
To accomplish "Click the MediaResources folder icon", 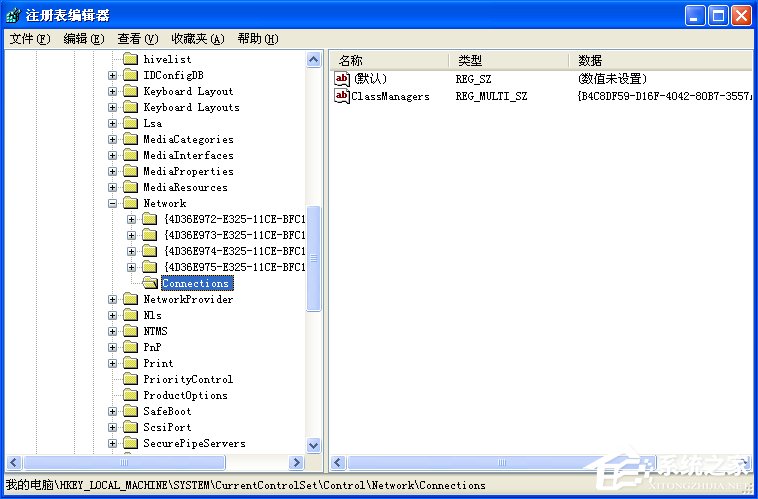I will point(130,187).
